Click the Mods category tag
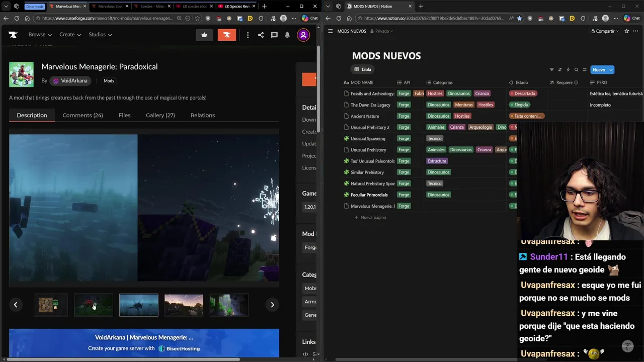 click(x=109, y=80)
